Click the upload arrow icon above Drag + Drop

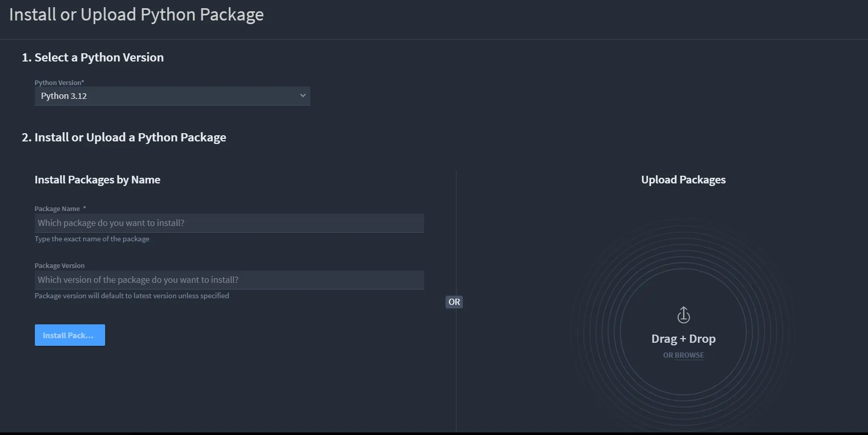coord(683,315)
